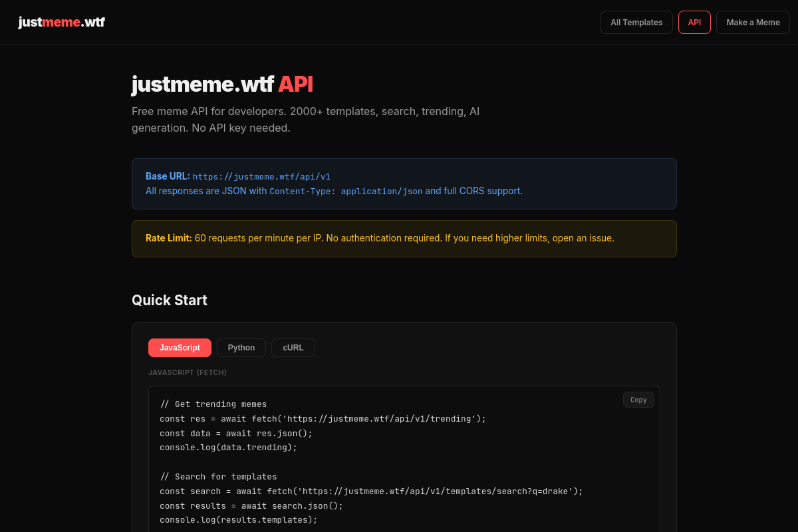This screenshot has height=532, width=798.
Task: Click the 'Base URL:' label
Action: coord(168,176)
